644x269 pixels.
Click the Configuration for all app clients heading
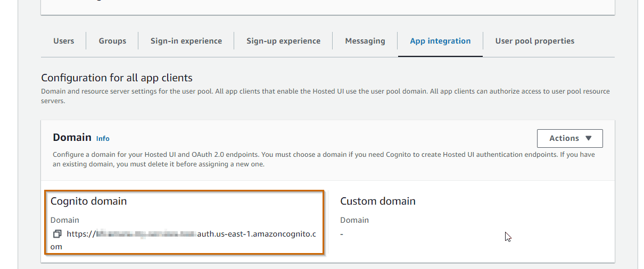(117, 78)
